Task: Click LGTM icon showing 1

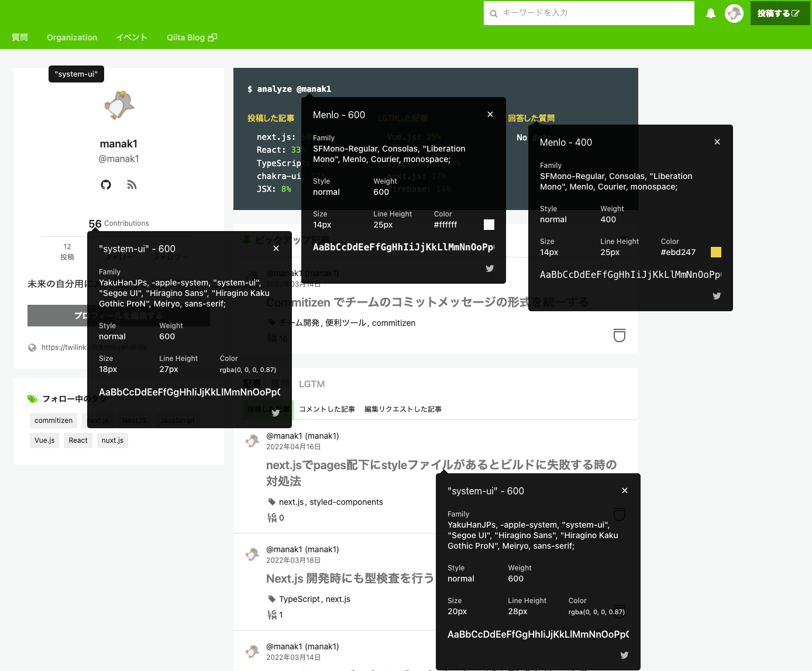Action: pos(272,615)
